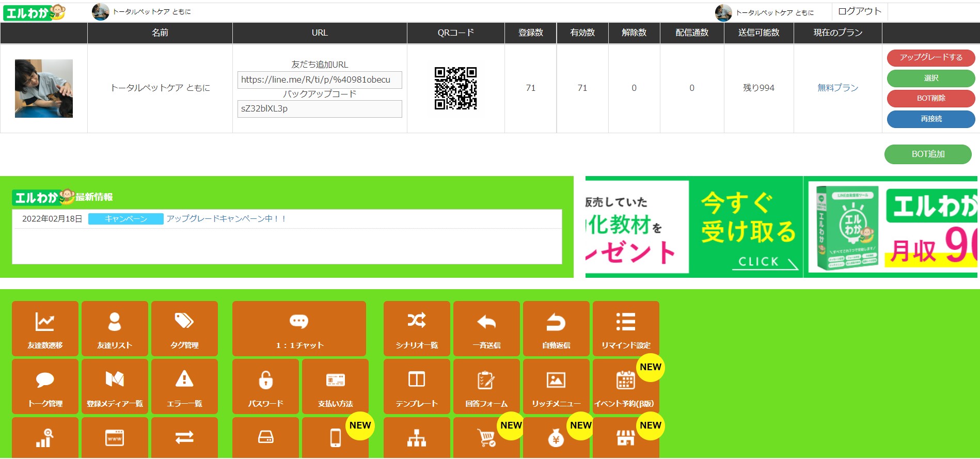Click the organization hierarchy chart tile

(417, 438)
